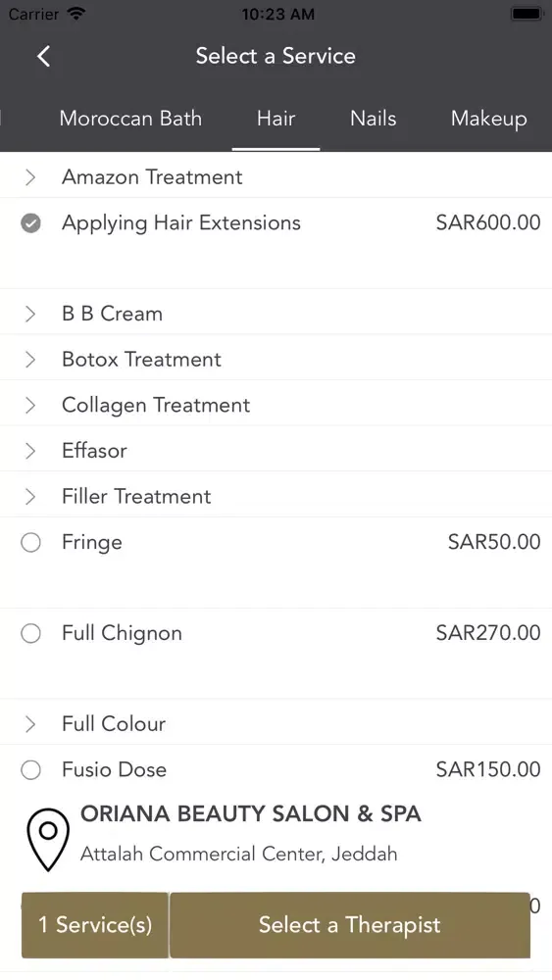Switch to the Nails tab
This screenshot has width=552, height=980.
click(x=374, y=119)
